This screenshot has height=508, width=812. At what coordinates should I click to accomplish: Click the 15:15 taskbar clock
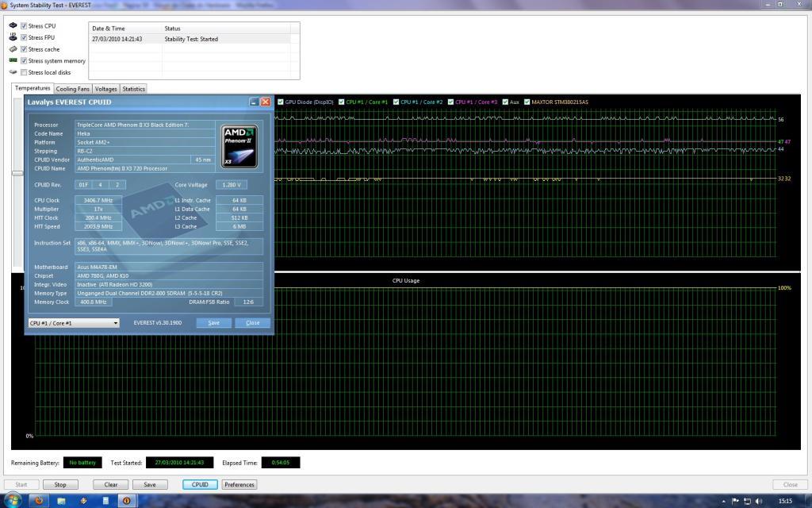(x=786, y=502)
